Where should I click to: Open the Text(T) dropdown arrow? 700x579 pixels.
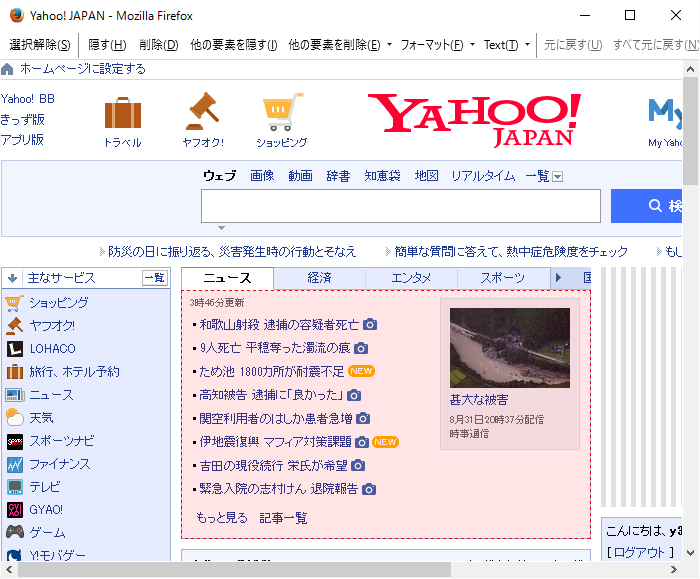(x=527, y=45)
